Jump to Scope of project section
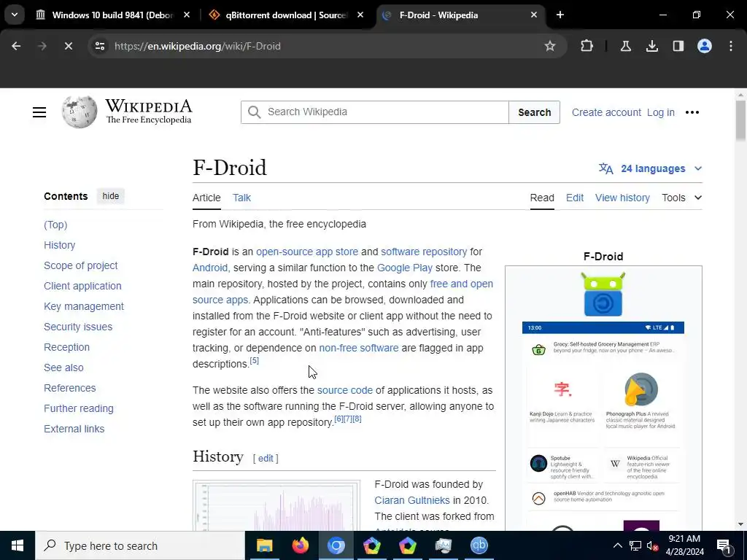This screenshot has height=560, width=747. (80, 265)
